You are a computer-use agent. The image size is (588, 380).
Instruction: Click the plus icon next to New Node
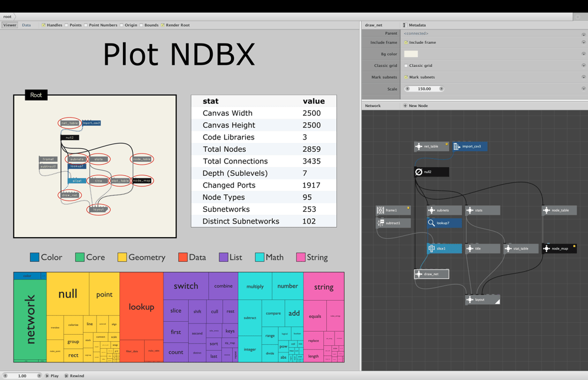pyautogui.click(x=405, y=106)
